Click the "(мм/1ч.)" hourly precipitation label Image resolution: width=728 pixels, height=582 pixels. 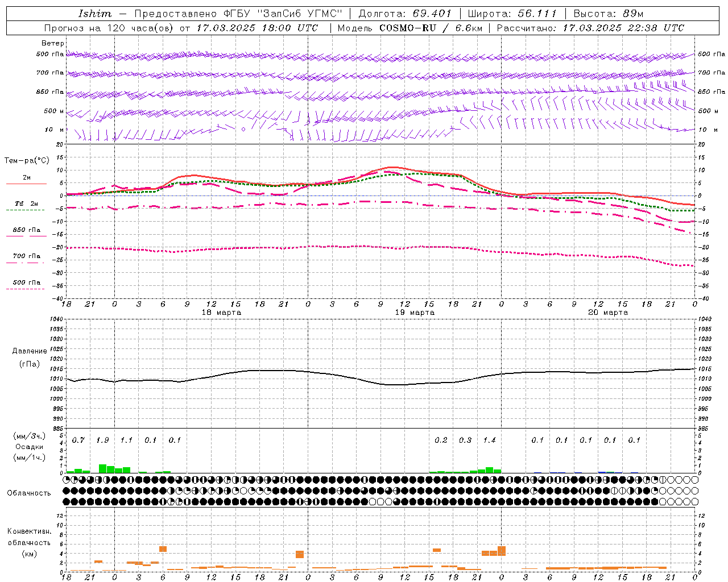tap(30, 458)
